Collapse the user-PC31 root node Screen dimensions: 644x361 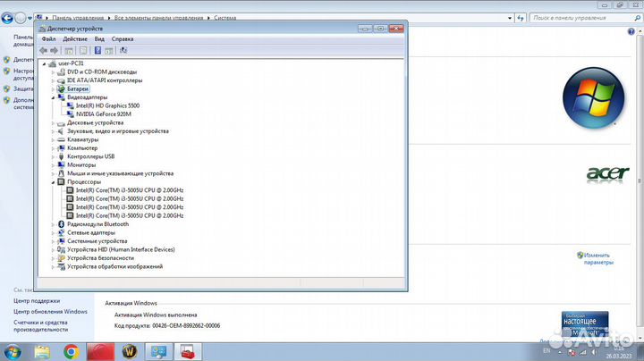point(44,63)
